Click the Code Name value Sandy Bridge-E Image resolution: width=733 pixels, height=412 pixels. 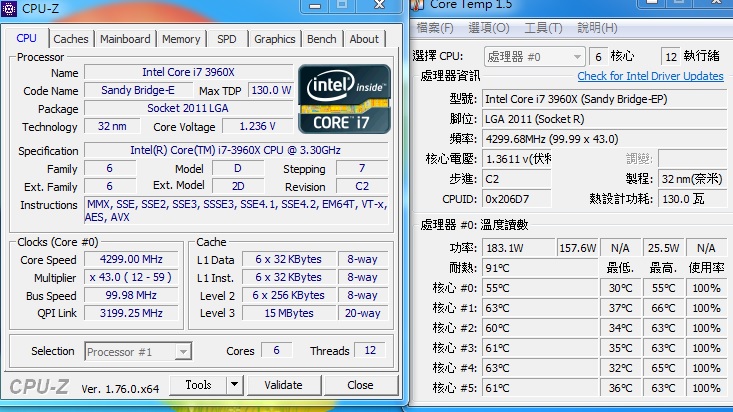pyautogui.click(x=138, y=90)
